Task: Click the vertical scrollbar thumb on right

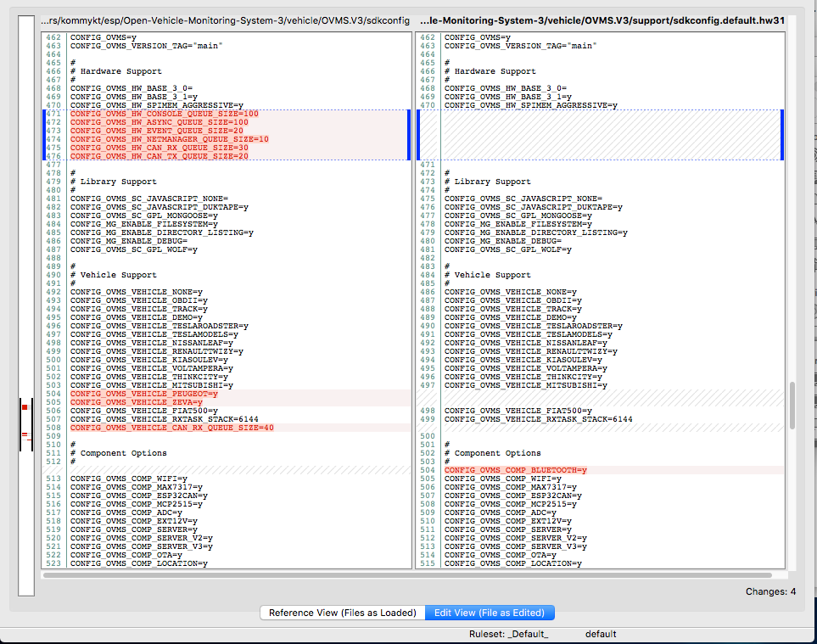Action: (x=792, y=406)
